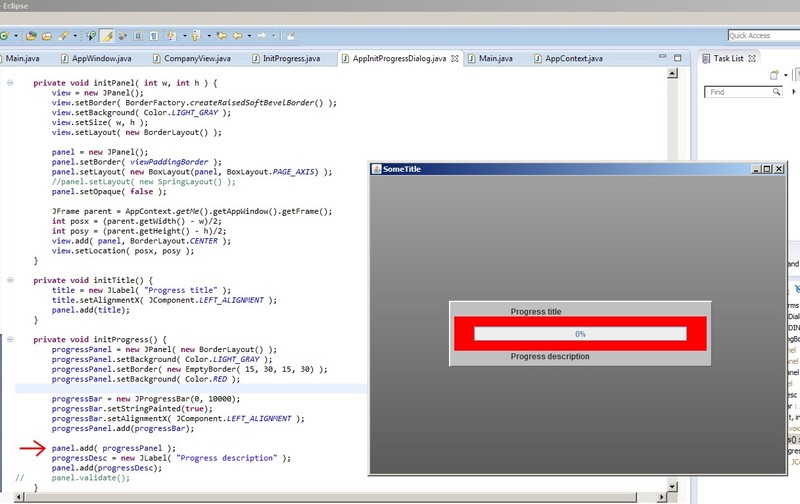Click the toolbar icon left of Mark Occurrences
Image resolution: width=800 pixels, height=504 pixels.
click(91, 36)
